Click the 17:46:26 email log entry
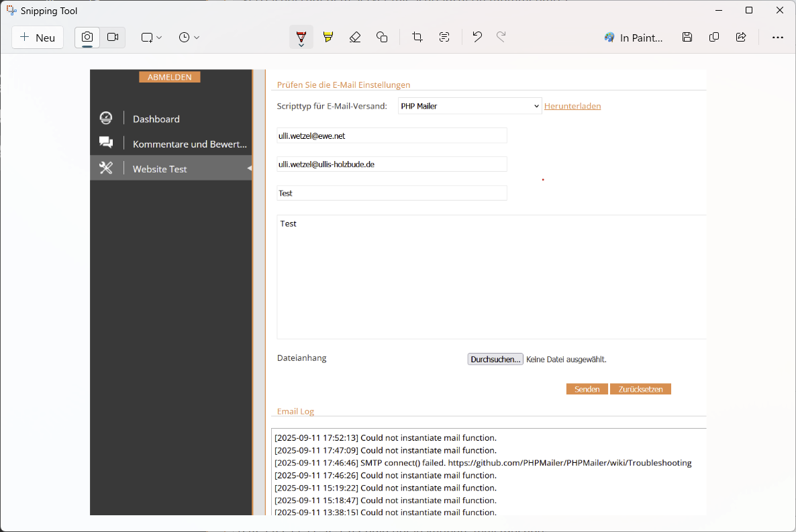The height and width of the screenshot is (532, 796). 385,476
